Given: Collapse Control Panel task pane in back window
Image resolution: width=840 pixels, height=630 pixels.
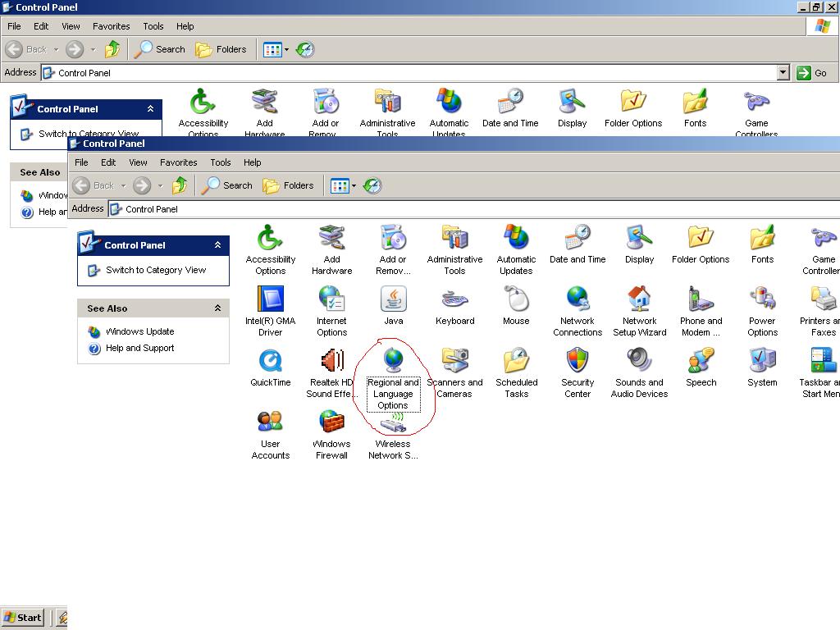Looking at the screenshot, I should (151, 109).
